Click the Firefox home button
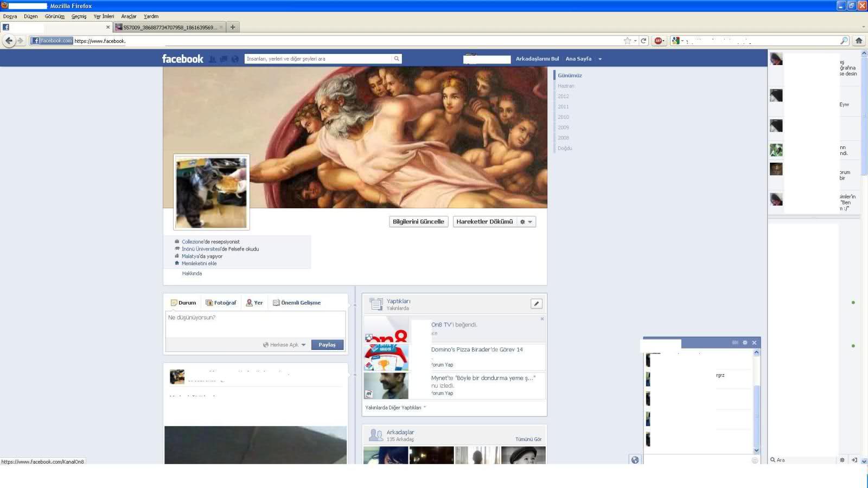 859,41
